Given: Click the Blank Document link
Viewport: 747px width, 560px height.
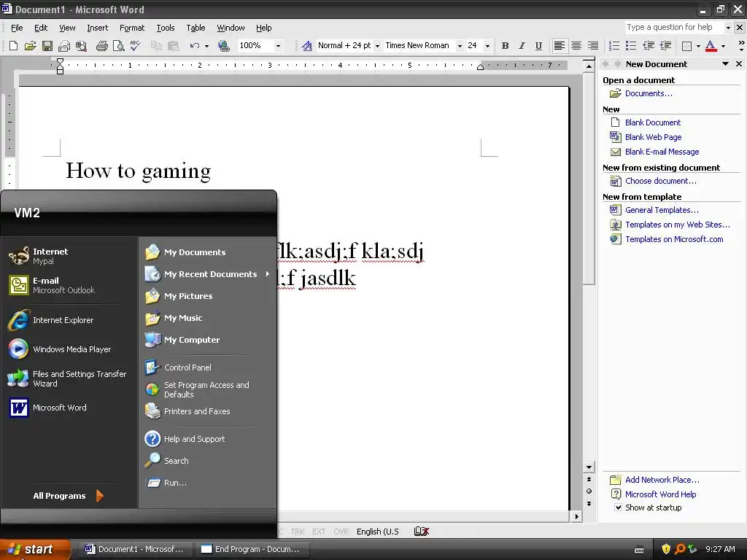Looking at the screenshot, I should coord(653,122).
